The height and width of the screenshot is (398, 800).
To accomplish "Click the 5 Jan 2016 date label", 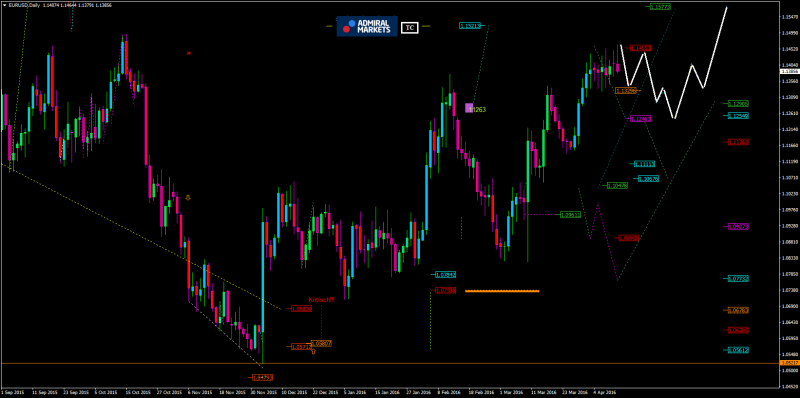I will 354,393.
